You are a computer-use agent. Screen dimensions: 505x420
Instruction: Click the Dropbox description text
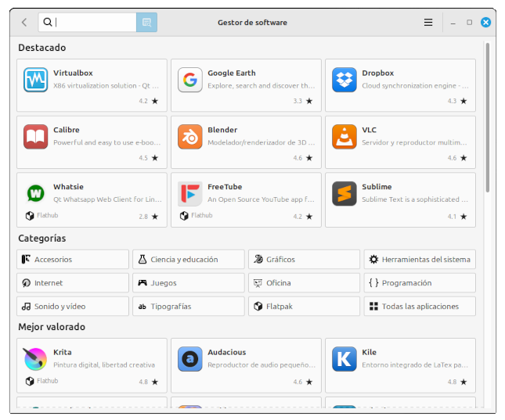pyautogui.click(x=415, y=86)
